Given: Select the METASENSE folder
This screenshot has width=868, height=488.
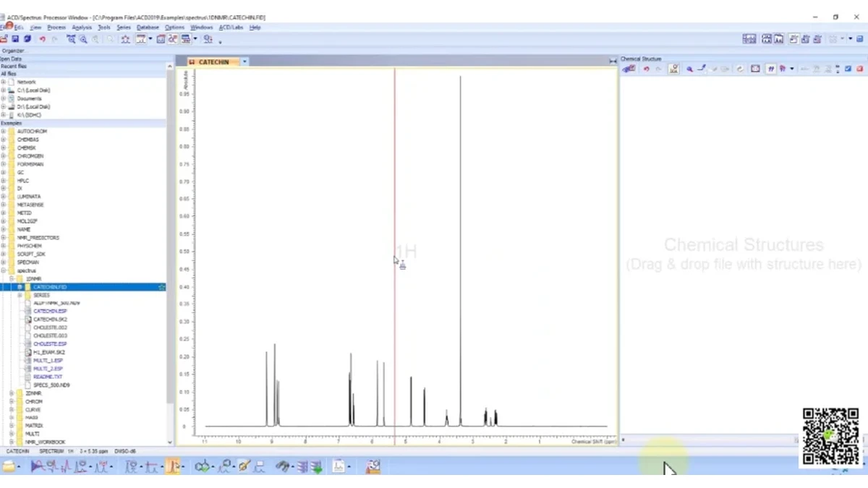Looking at the screenshot, I should [x=30, y=205].
